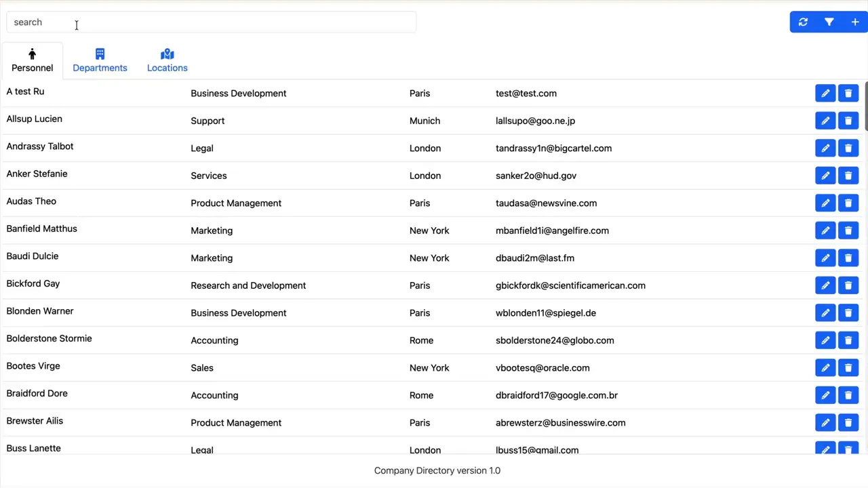The height and width of the screenshot is (488, 868).
Task: Open the Locations tab
Action: (167, 60)
